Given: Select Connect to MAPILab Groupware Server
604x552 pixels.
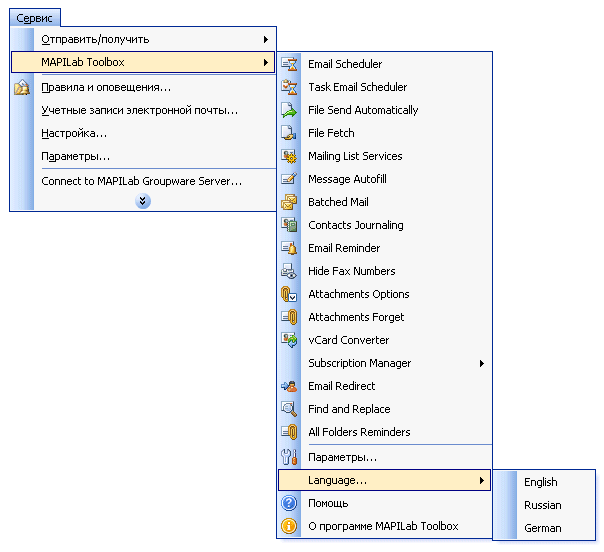Looking at the screenshot, I should 141,181.
